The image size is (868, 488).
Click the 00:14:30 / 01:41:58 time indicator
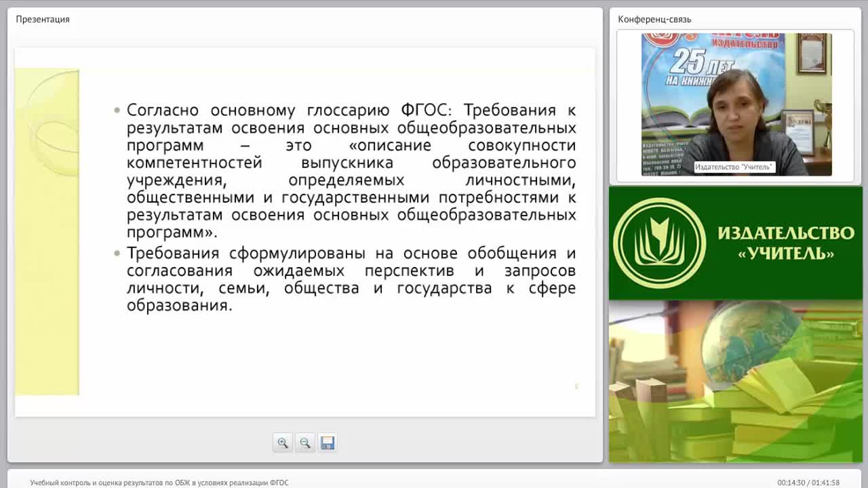coord(808,483)
